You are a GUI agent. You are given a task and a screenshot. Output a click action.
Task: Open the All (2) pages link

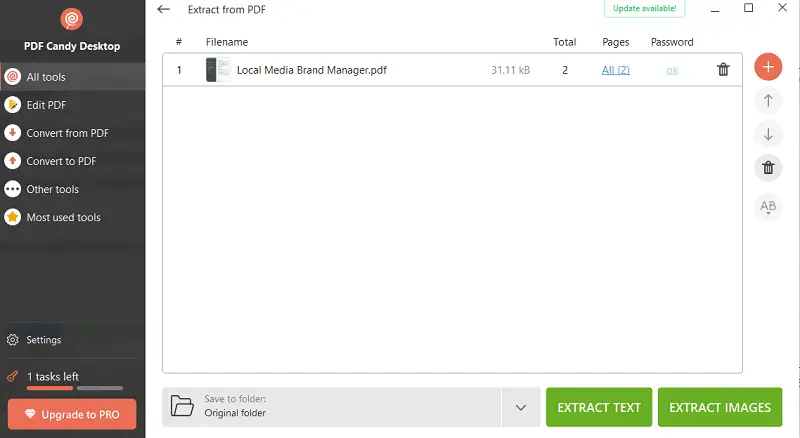tap(615, 70)
